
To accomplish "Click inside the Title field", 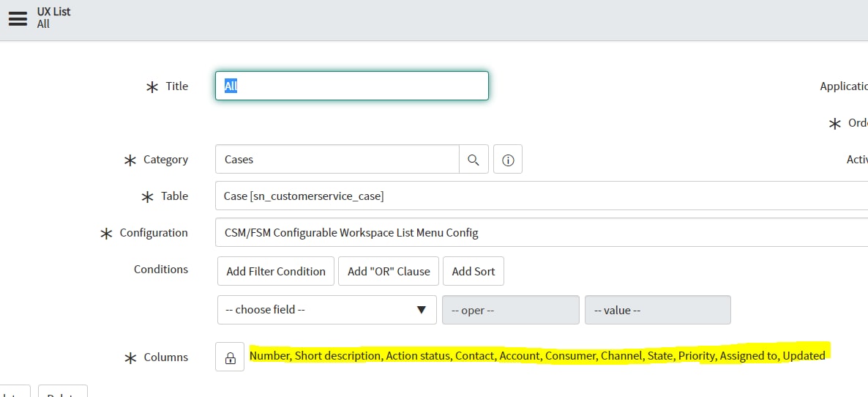I will [351, 86].
